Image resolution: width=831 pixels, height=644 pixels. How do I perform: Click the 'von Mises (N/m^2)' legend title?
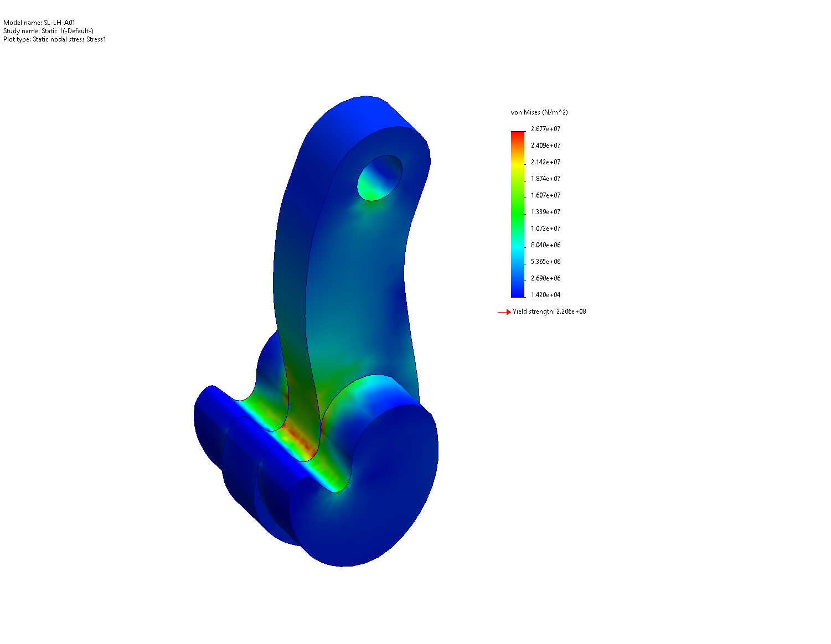(539, 112)
